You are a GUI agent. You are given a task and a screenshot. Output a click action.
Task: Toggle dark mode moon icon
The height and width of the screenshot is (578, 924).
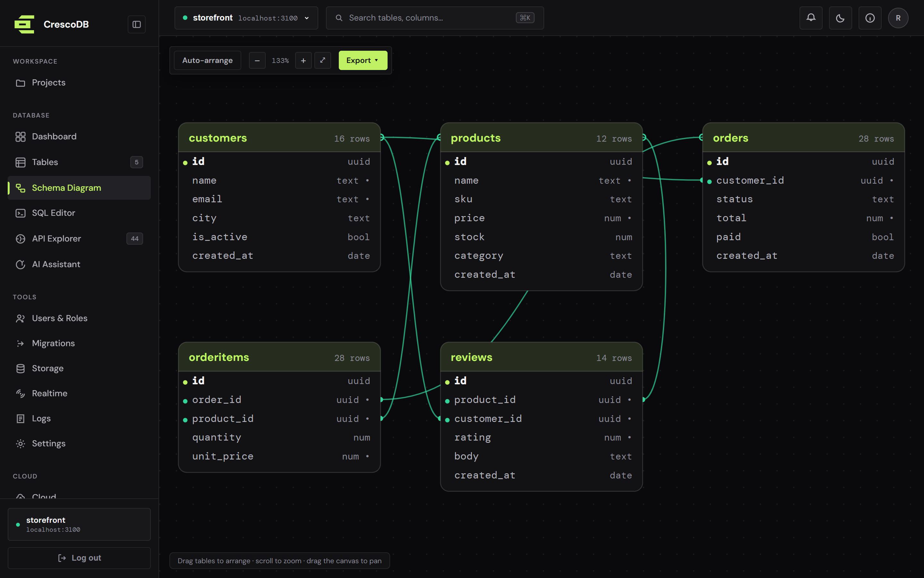pos(840,18)
